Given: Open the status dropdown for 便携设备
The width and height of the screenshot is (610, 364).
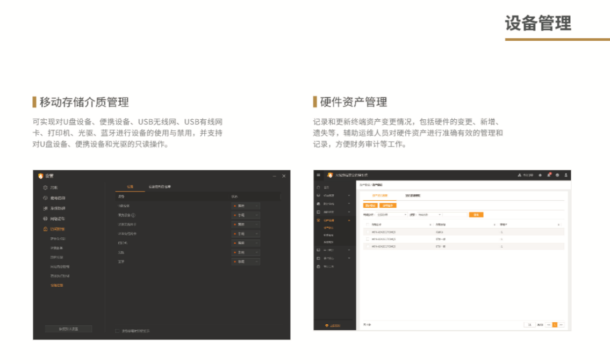Looking at the screenshot, I should point(246,215).
